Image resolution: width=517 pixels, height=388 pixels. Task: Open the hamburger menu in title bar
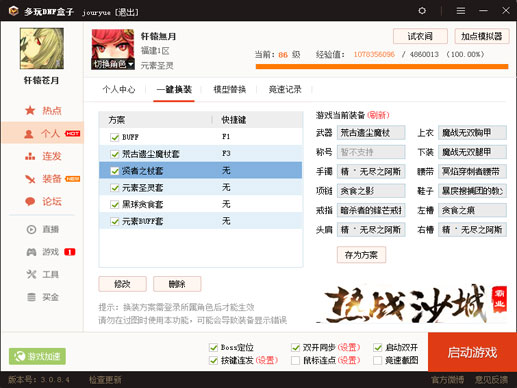(x=461, y=11)
